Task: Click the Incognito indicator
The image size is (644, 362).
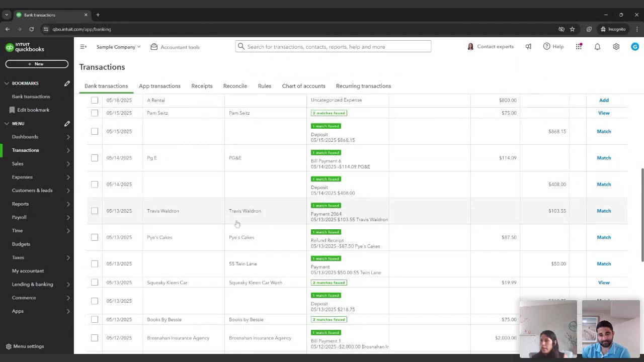Action: (613, 29)
